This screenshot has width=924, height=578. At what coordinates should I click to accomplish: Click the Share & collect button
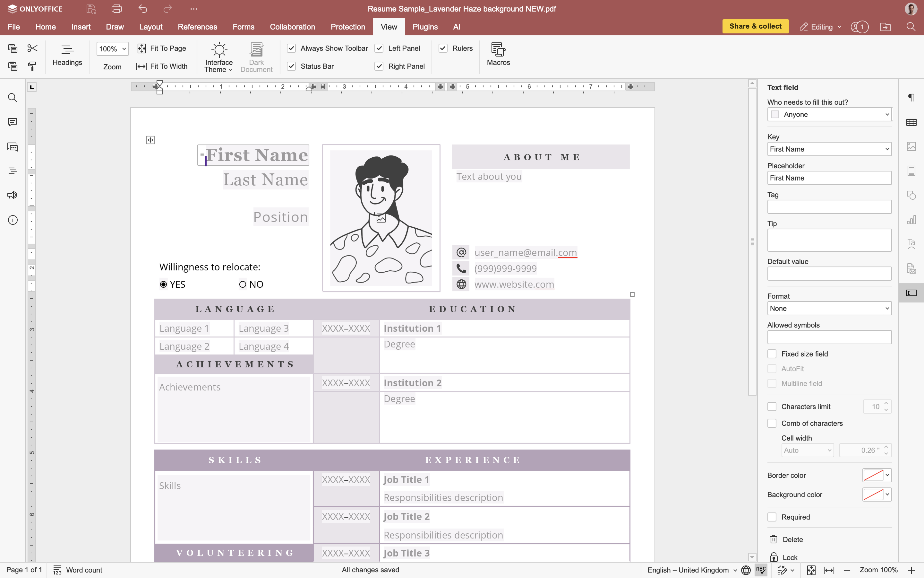755,26
